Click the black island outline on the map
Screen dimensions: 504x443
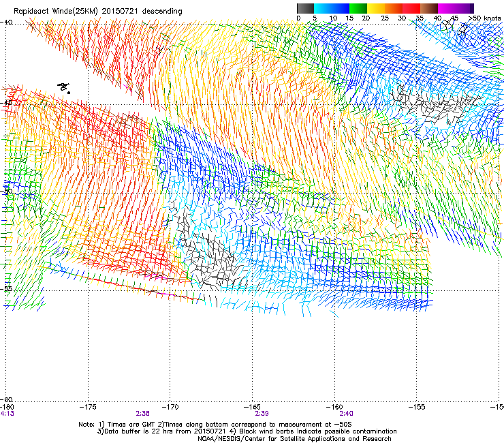coord(64,87)
